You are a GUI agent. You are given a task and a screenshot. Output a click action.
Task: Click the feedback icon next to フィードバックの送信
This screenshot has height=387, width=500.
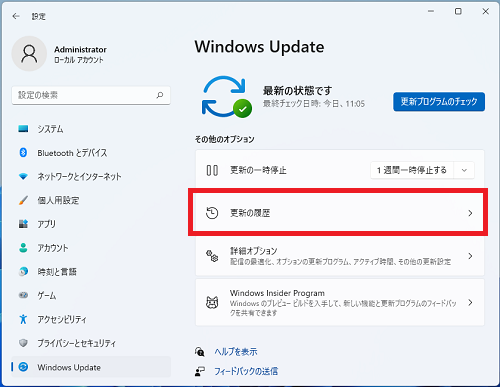pos(199,371)
